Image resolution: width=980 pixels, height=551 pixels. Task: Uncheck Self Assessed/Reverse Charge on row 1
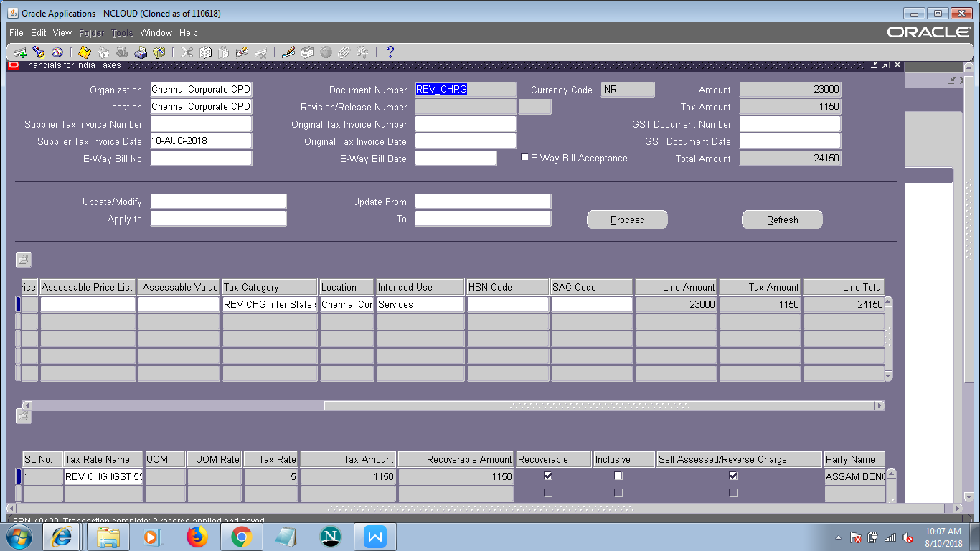(733, 476)
